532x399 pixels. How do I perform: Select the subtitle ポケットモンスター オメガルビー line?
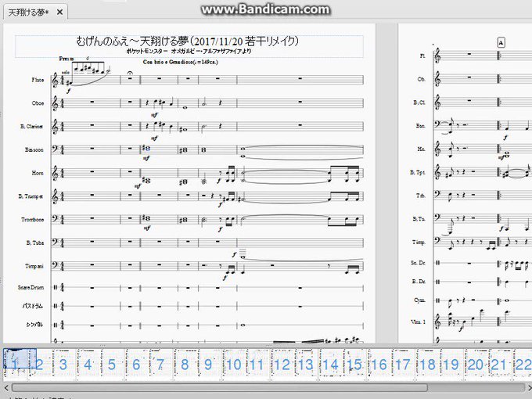189,52
